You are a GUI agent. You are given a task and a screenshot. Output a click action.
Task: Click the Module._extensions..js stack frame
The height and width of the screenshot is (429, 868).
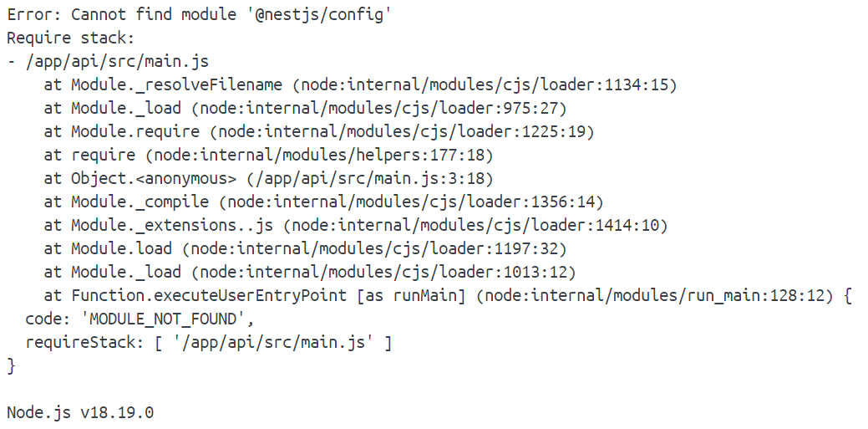[x=356, y=226]
